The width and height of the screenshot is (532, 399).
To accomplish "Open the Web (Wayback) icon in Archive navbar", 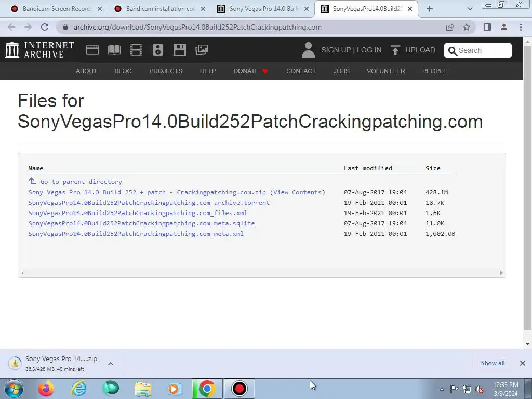I will (x=92, y=50).
